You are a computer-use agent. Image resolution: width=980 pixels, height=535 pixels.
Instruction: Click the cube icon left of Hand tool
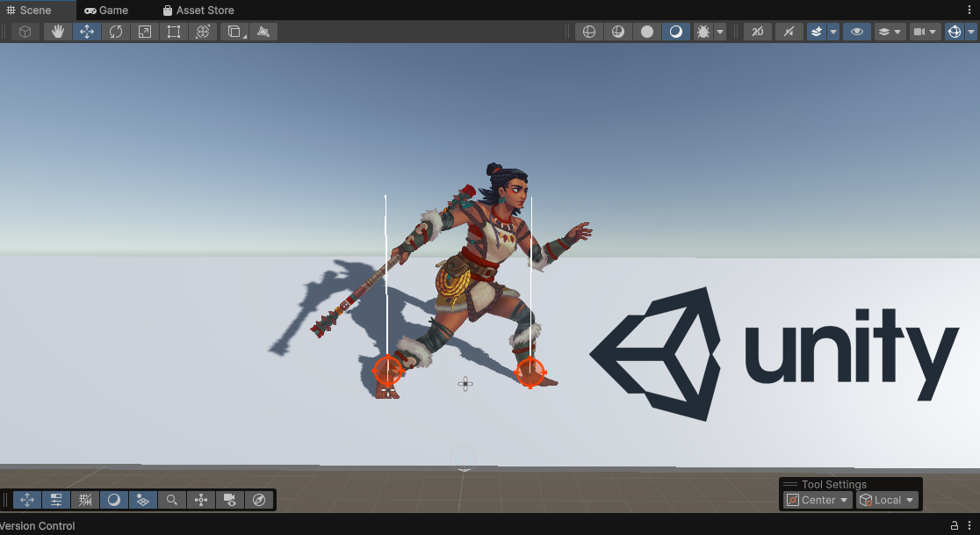(25, 32)
